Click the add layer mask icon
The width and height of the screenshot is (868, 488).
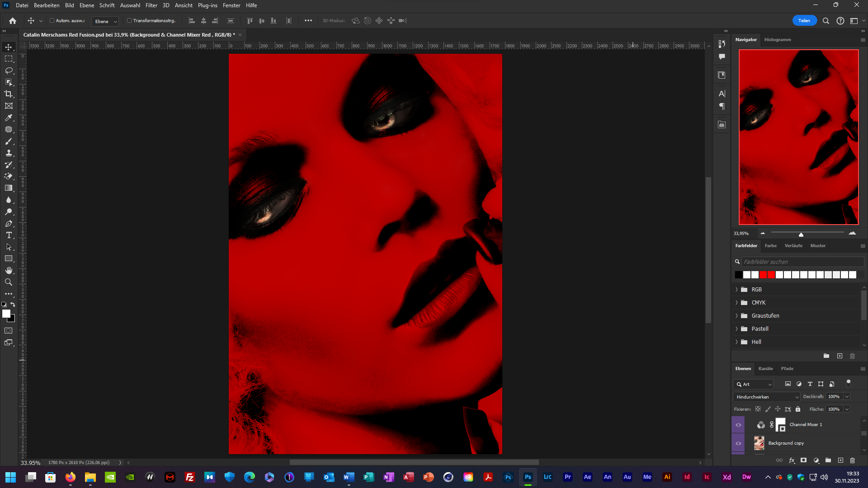coord(803,460)
